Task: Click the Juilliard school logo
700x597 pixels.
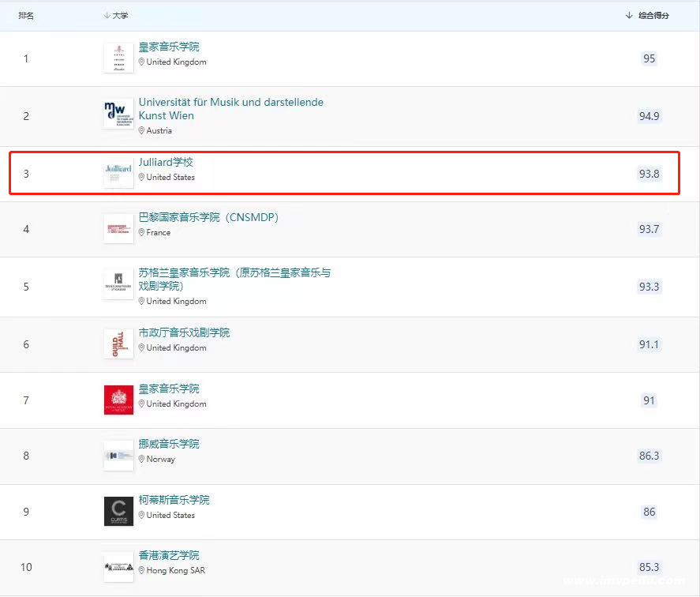Action: coord(118,173)
